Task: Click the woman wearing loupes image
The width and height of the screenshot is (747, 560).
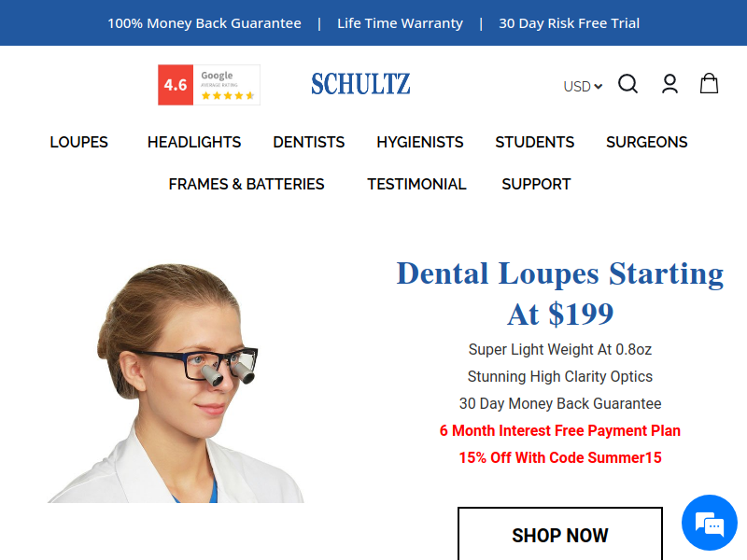Action: click(x=176, y=383)
